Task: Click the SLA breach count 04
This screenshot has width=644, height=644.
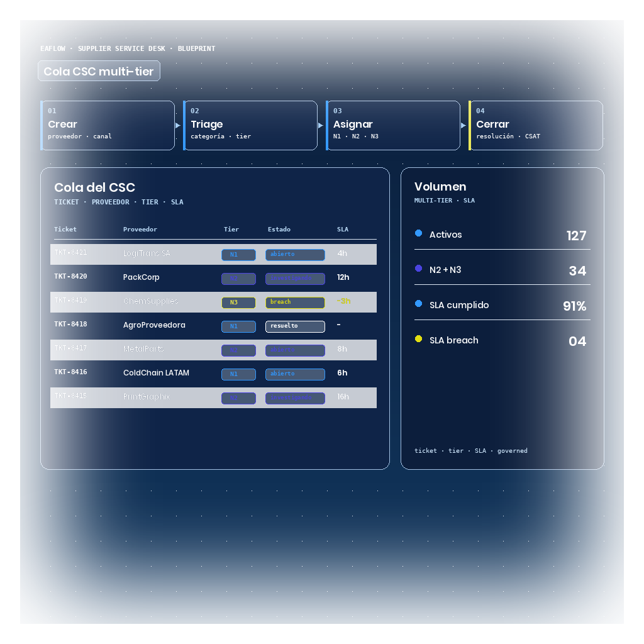Action: coord(577,341)
